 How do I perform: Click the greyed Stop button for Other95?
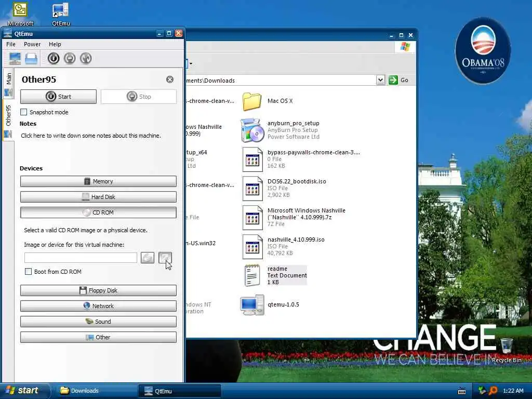[x=138, y=97]
